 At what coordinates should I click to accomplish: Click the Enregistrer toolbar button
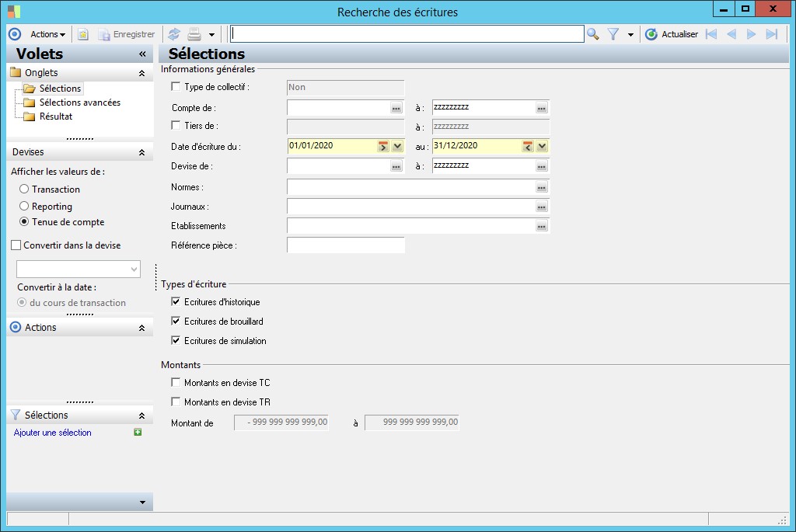127,34
